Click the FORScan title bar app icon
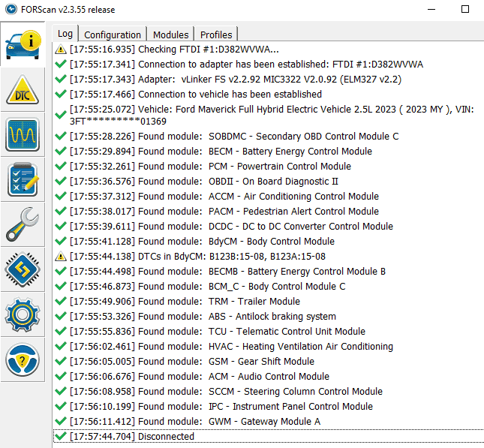The image size is (484, 448). (11, 9)
